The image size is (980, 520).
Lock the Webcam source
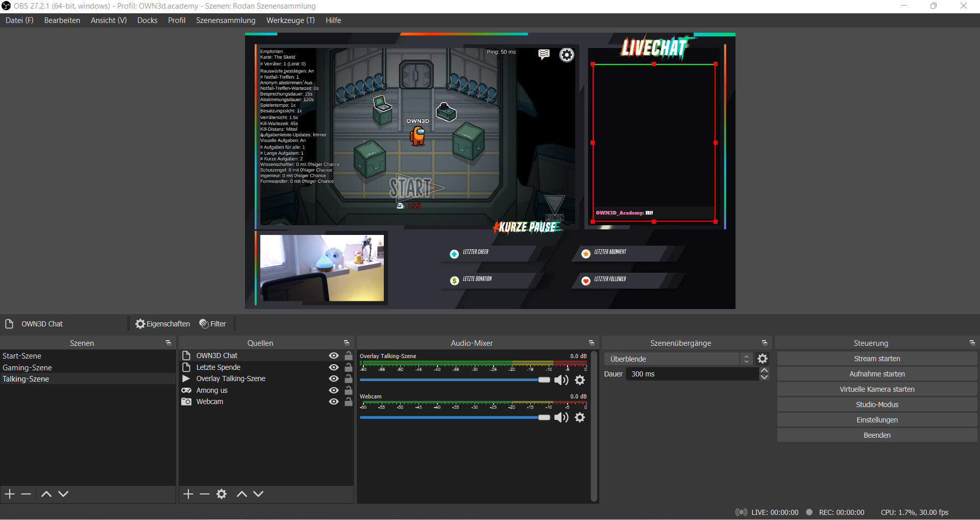(348, 401)
